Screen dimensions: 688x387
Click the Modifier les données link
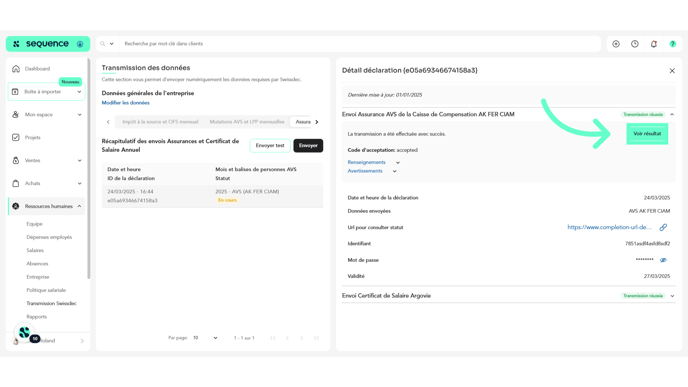pos(125,103)
